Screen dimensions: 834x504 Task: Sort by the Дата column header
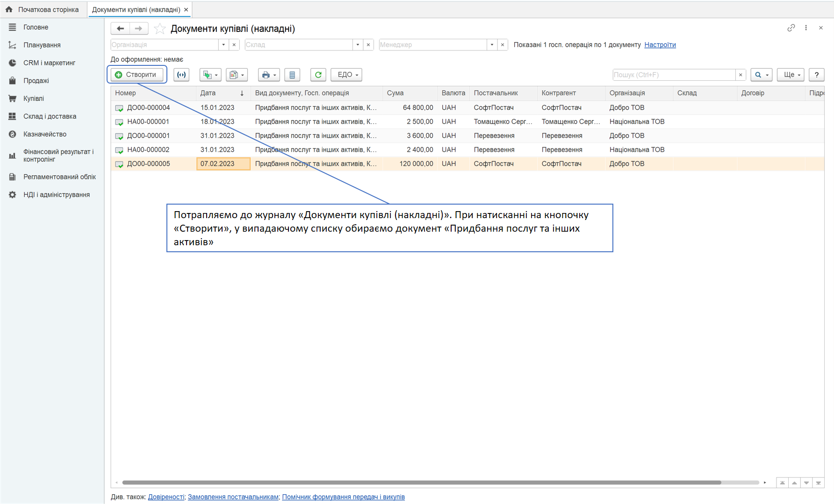[x=223, y=93]
